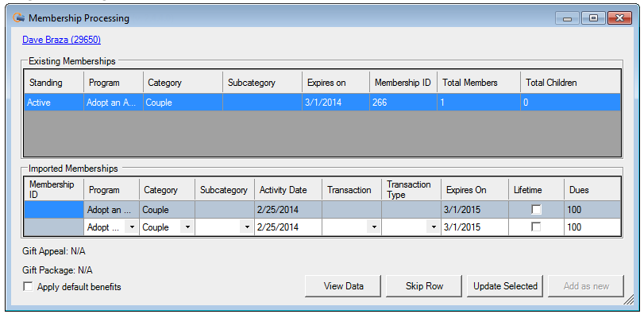
Task: Click the Lifetime column header
Action: tap(536, 189)
